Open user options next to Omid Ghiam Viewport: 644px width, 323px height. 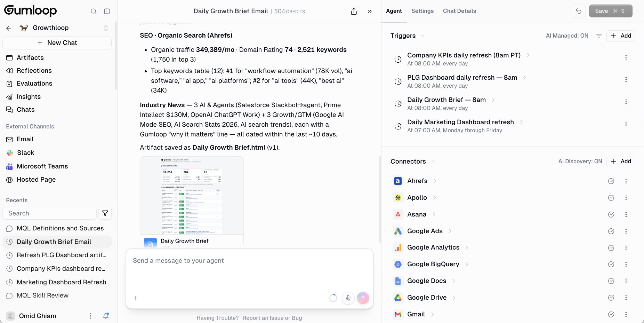(x=91, y=316)
